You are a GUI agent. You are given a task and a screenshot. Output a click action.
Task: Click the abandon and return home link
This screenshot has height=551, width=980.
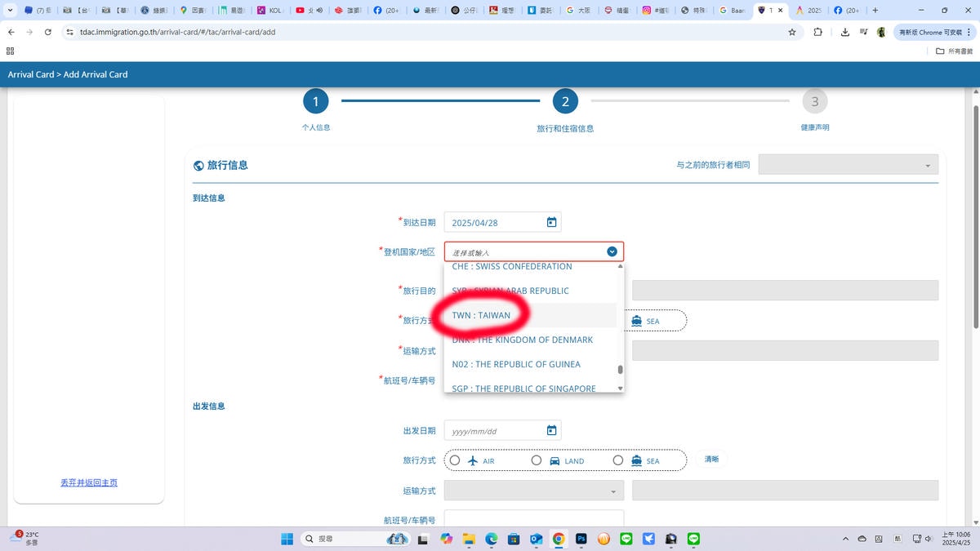point(89,482)
